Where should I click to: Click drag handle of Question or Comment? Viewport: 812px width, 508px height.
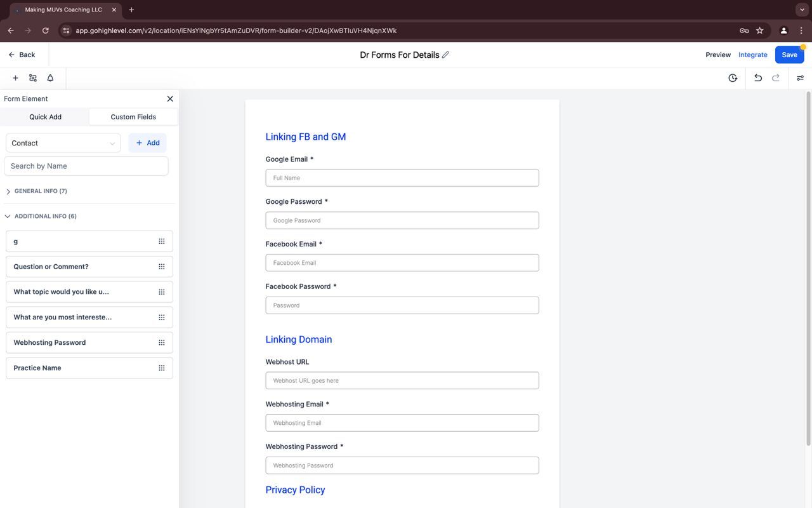(162, 267)
